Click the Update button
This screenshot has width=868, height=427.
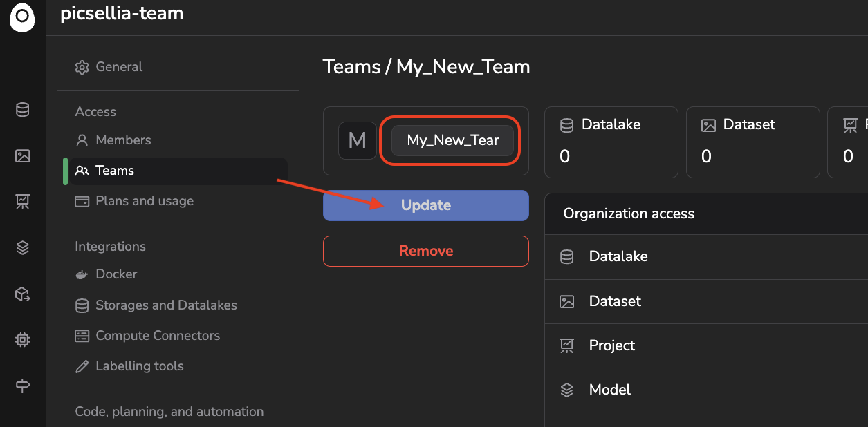[x=426, y=205]
